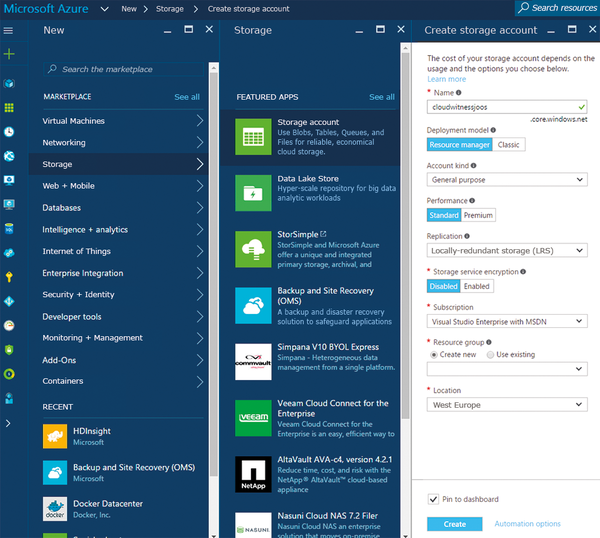The width and height of the screenshot is (600, 538).
Task: Open the cube resource icon in the sidebar
Action: [9, 83]
